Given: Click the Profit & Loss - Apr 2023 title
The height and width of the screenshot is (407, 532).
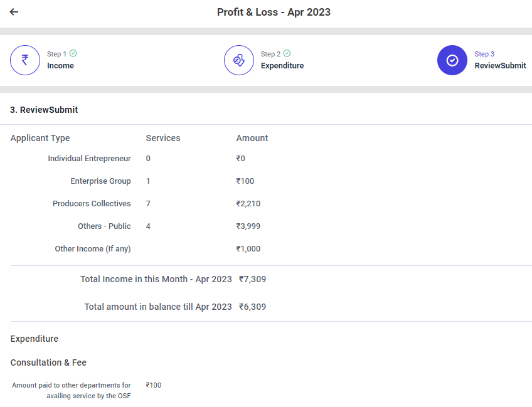Looking at the screenshot, I should (274, 12).
